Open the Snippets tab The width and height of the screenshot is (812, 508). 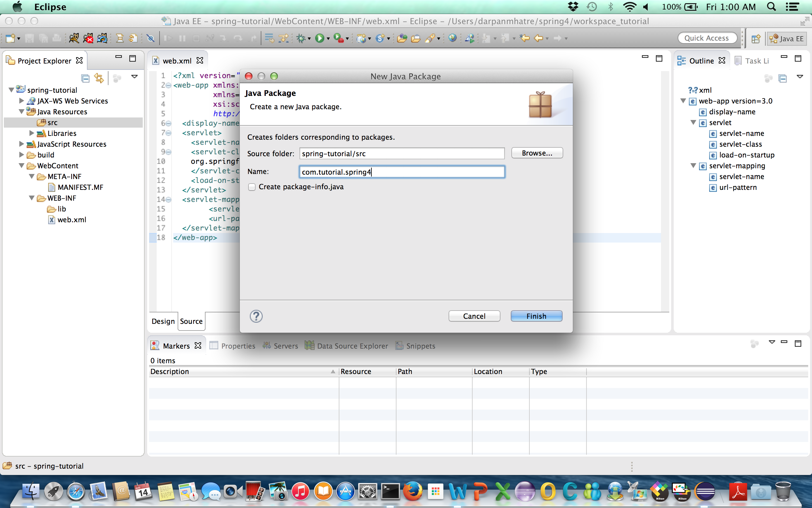(x=415, y=346)
